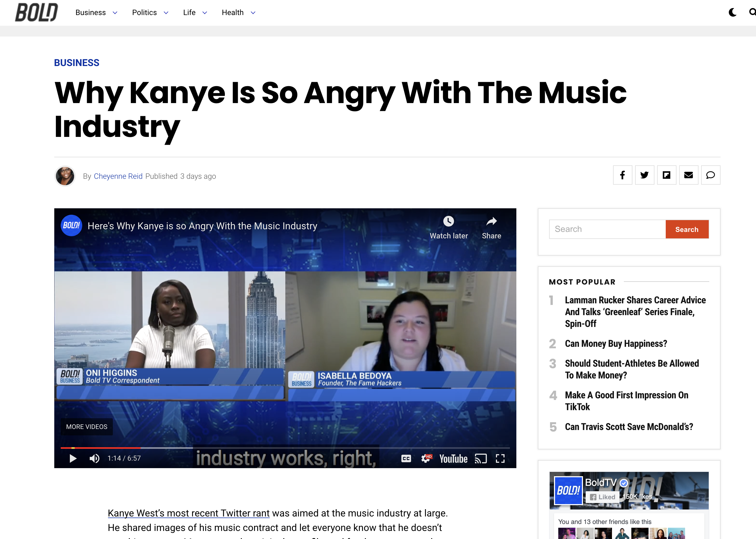Seek on the video progress bar
756x539 pixels.
[285, 448]
